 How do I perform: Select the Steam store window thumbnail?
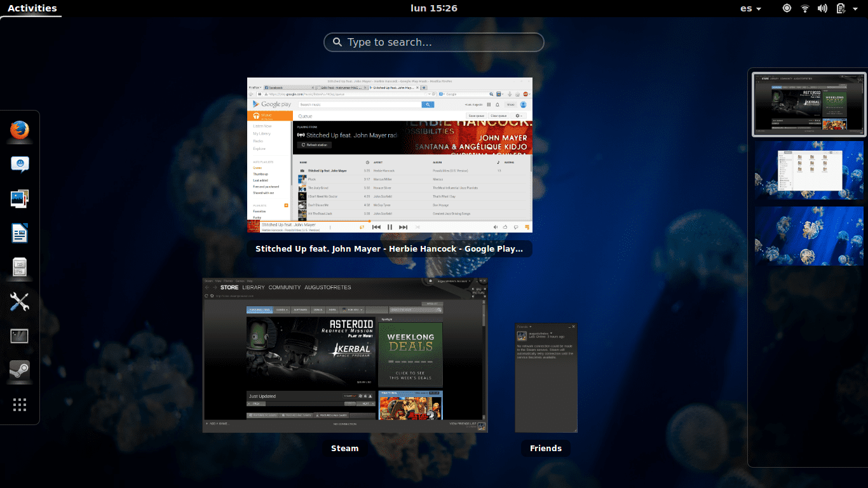coord(345,355)
